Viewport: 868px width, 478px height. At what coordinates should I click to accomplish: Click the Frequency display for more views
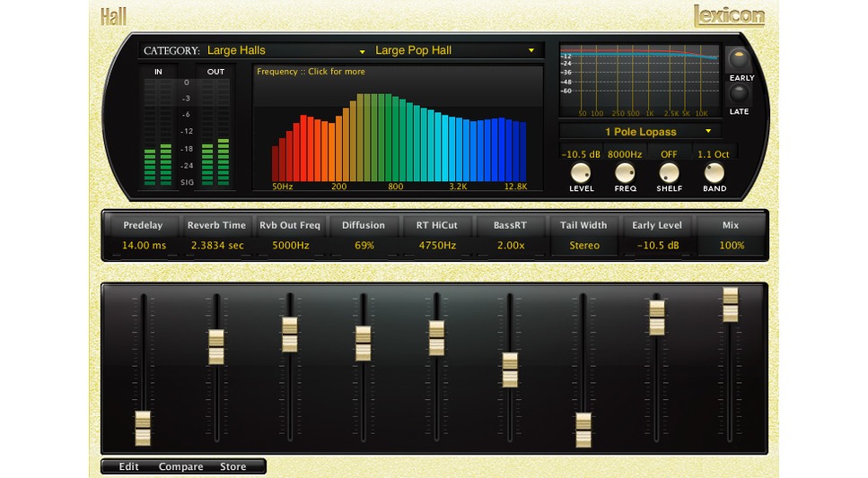(398, 128)
